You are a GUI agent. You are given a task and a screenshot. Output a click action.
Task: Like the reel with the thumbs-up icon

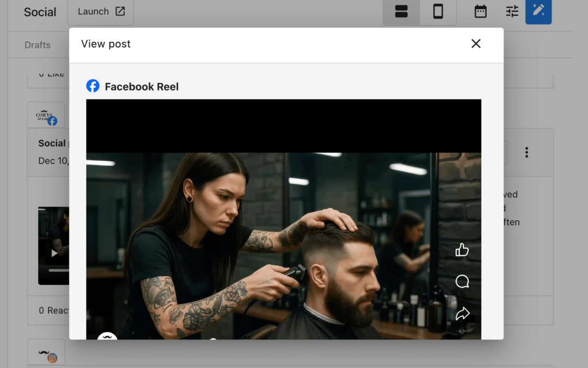(x=462, y=249)
